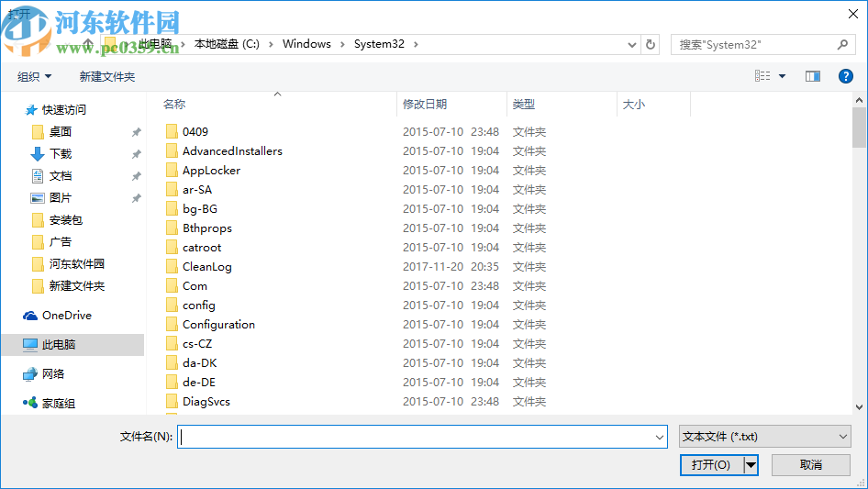Click the search magnifier icon

(x=842, y=44)
